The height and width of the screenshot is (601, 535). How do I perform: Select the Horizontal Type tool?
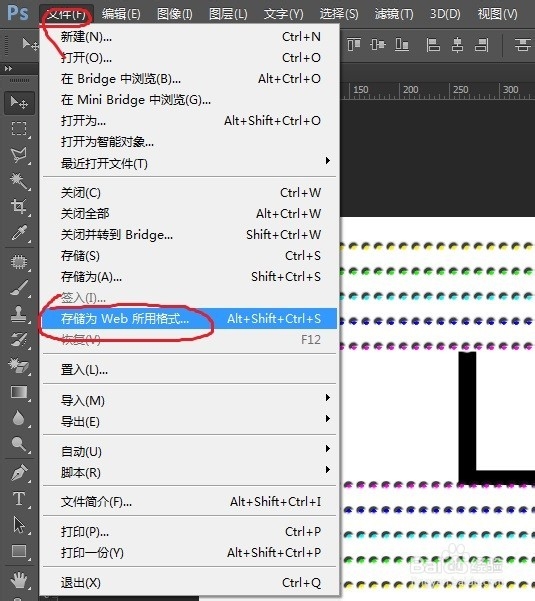[x=19, y=499]
